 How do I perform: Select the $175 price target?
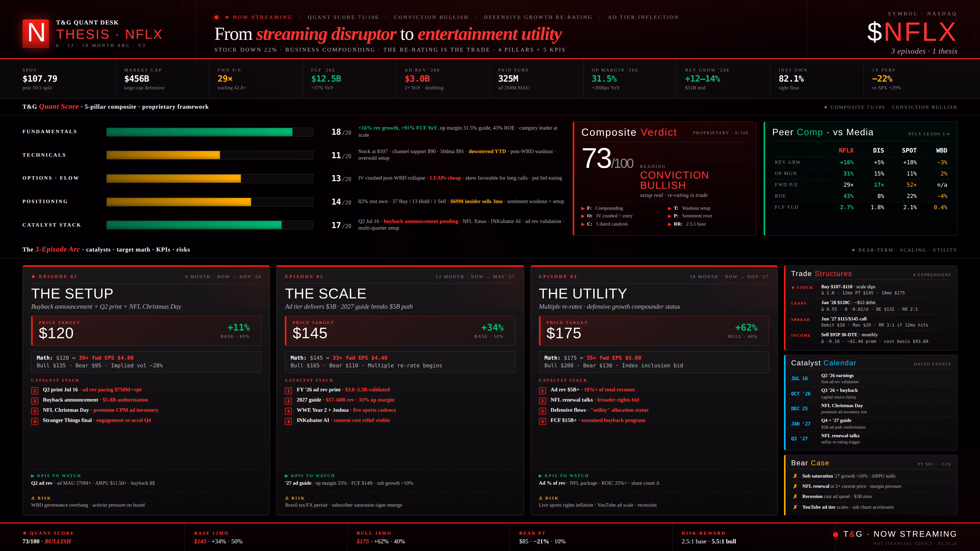[563, 333]
